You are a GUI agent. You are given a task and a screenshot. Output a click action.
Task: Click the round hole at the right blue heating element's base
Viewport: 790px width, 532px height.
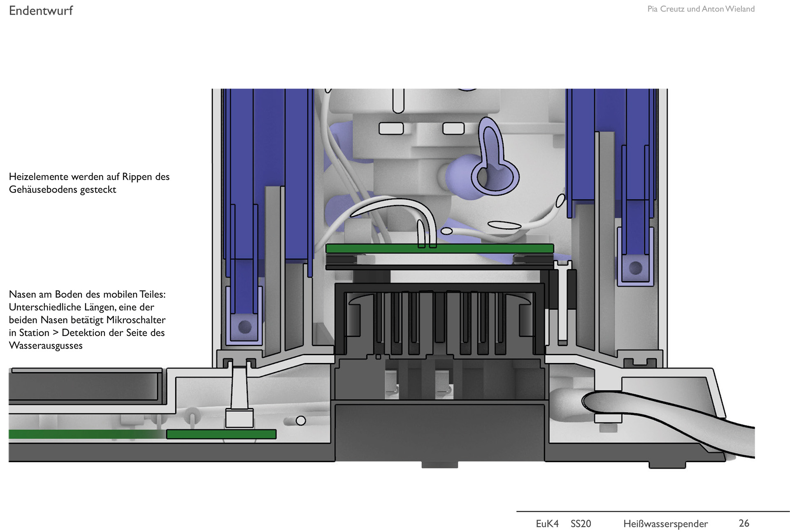(x=635, y=268)
